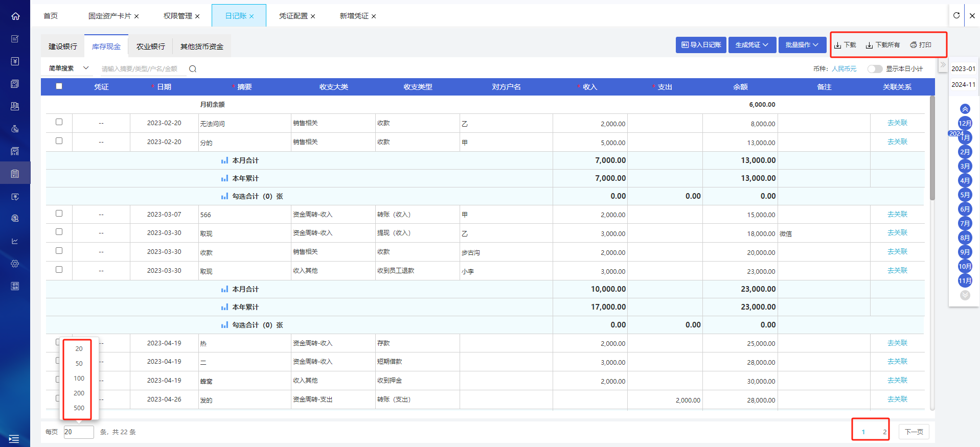Refresh the page with the reload icon
This screenshot has height=447, width=980.
(956, 15)
